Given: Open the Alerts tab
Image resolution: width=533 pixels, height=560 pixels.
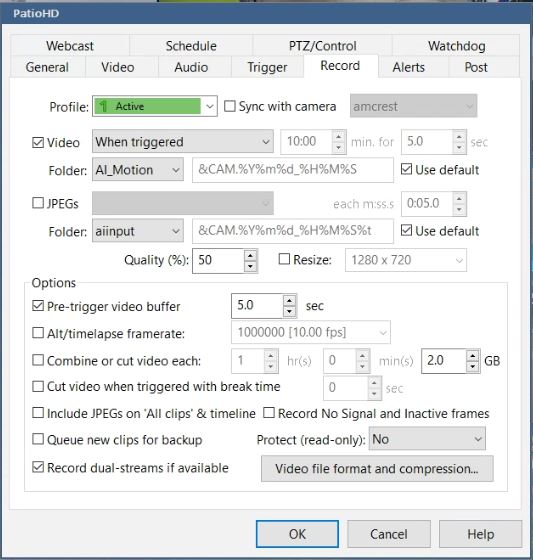Looking at the screenshot, I should point(409,67).
